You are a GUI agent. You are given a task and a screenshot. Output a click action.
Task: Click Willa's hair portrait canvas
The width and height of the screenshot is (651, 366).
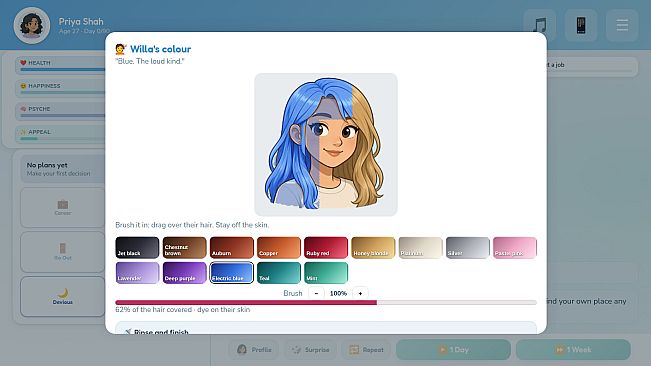tap(326, 144)
